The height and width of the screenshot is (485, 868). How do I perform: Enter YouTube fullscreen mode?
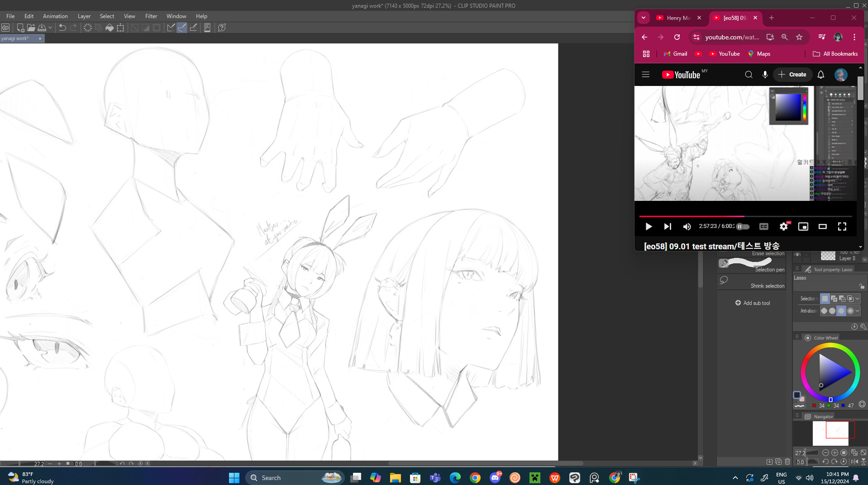coord(842,227)
